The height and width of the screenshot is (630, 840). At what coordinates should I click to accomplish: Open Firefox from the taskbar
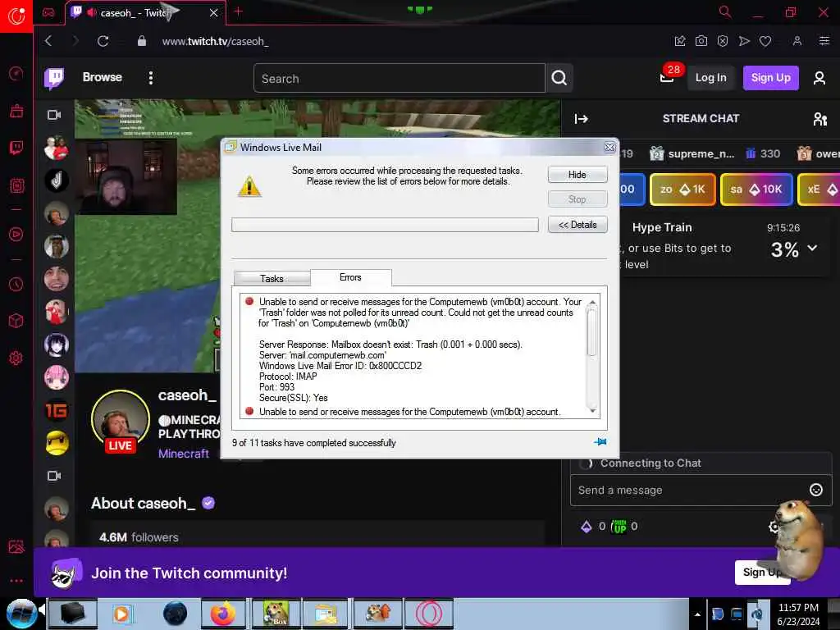tap(223, 614)
